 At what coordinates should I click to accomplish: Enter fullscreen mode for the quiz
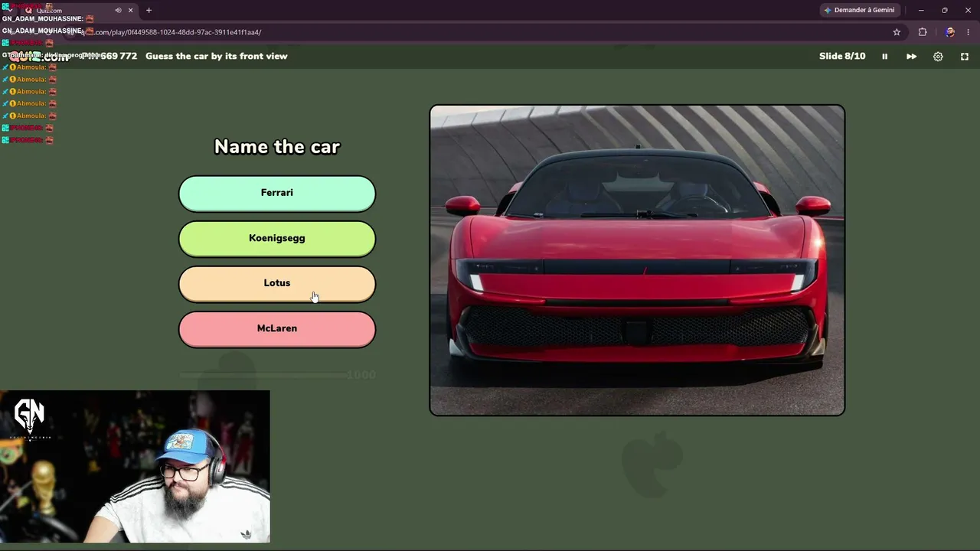pyautogui.click(x=965, y=56)
